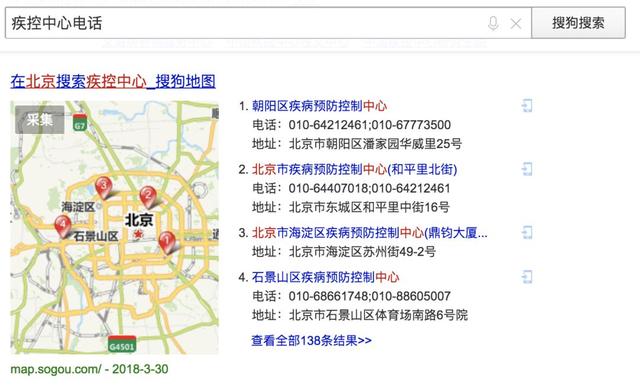Click phone number 010-64407018;010-64212461
Image resolution: width=640 pixels, height=388 pixels.
[369, 188]
